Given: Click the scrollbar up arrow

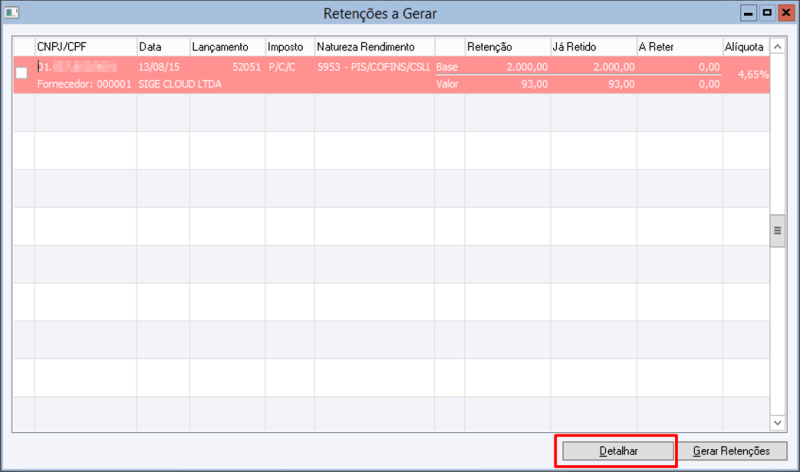Looking at the screenshot, I should tap(777, 47).
